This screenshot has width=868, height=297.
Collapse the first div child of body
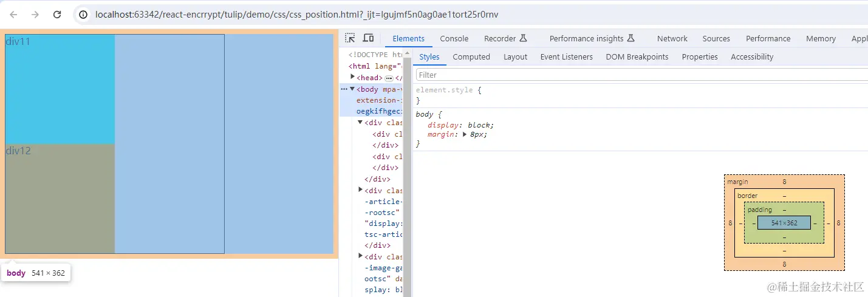pos(360,123)
